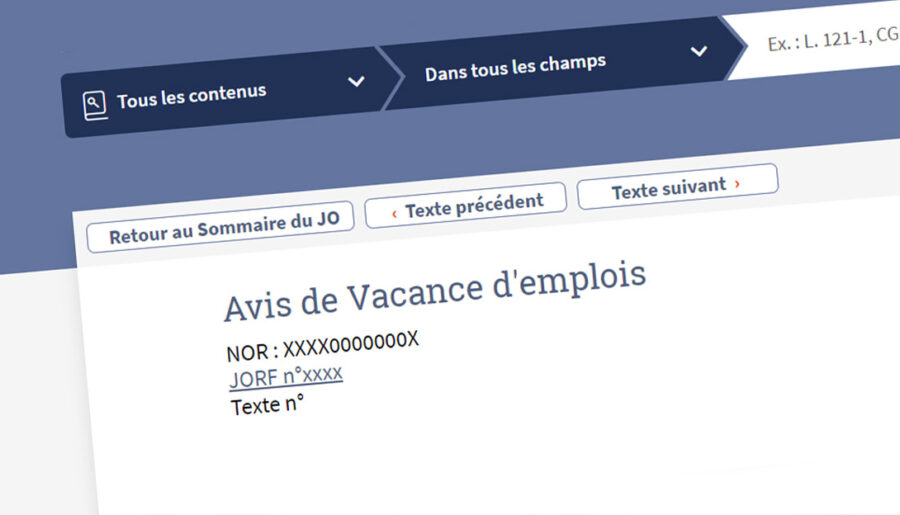Screen dimensions: 900x515
Task: Click the book search icon
Action: (x=95, y=106)
